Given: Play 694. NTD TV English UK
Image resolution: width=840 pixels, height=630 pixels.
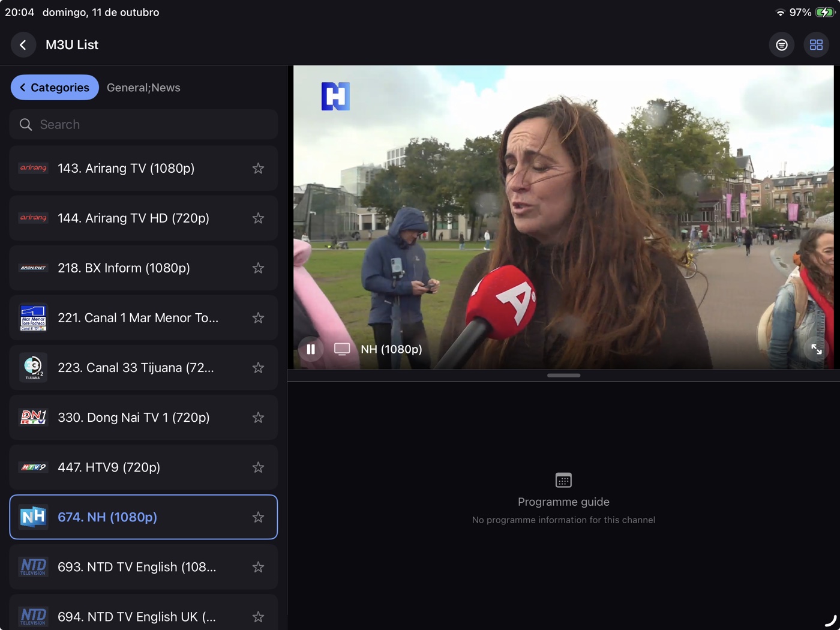Looking at the screenshot, I should [x=143, y=612].
